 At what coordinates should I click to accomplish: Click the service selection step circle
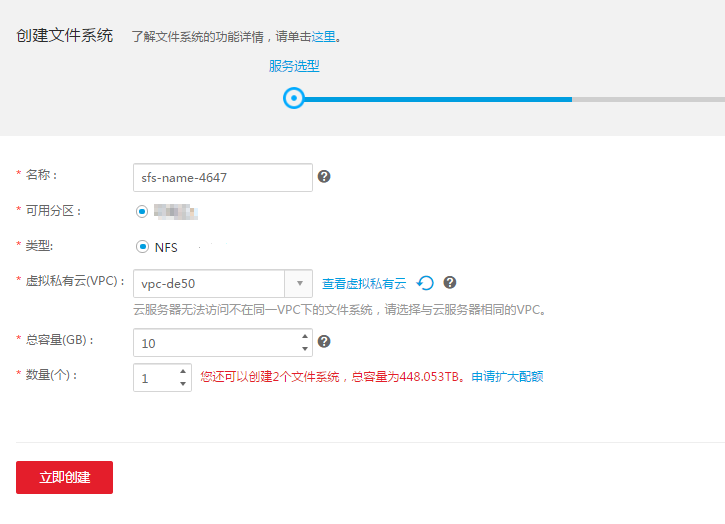point(294,98)
